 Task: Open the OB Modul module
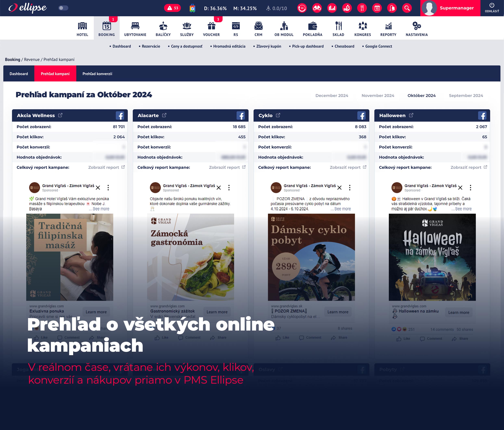284,29
